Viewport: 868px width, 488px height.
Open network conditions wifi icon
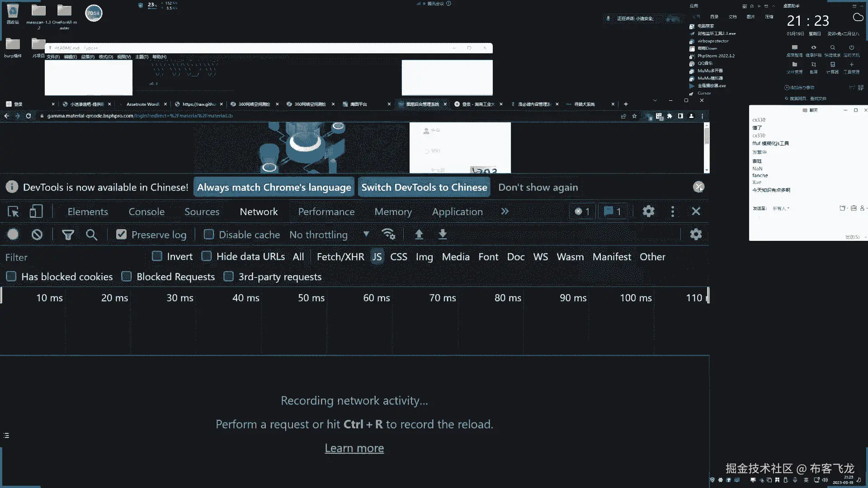(388, 235)
